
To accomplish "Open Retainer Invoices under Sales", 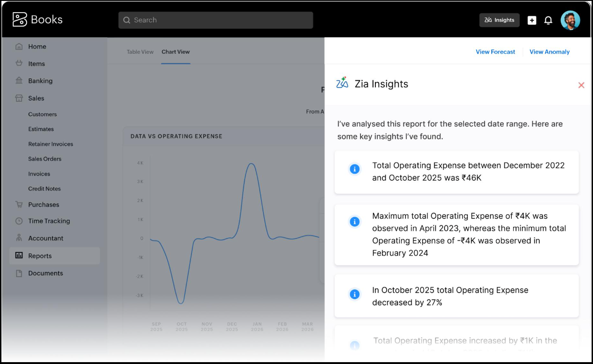I will click(50, 144).
